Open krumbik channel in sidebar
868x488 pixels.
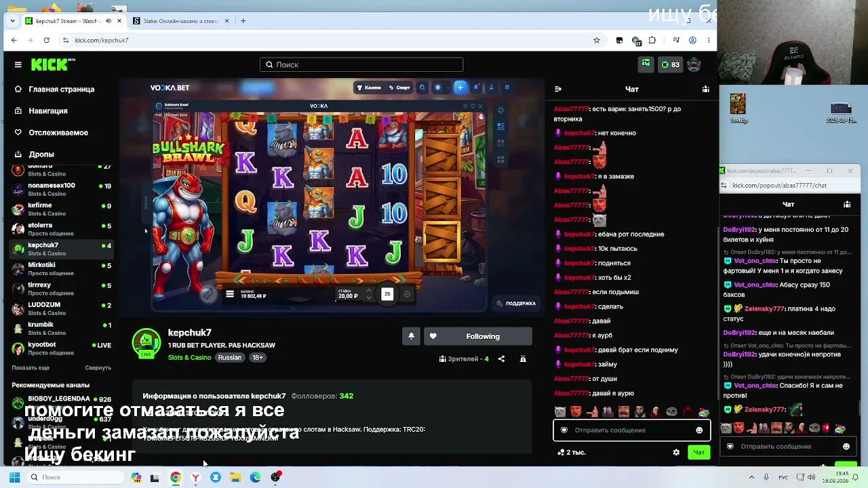coord(61,328)
